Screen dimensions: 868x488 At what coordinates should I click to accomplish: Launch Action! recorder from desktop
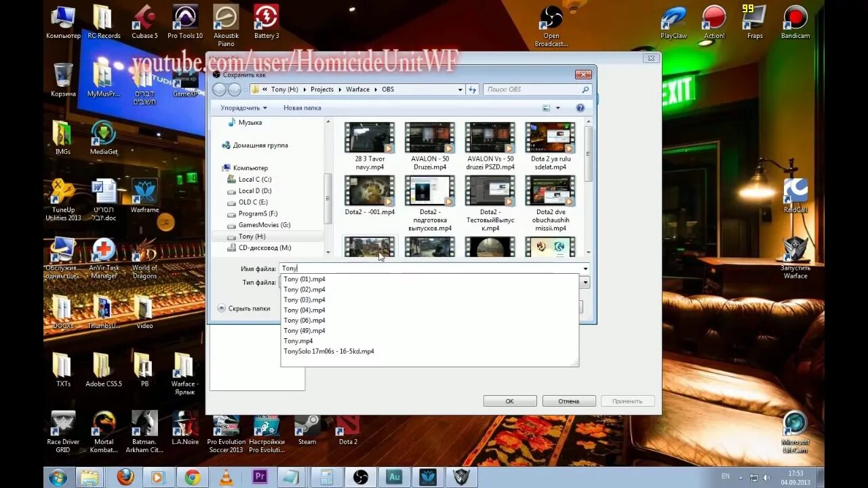[x=714, y=22]
